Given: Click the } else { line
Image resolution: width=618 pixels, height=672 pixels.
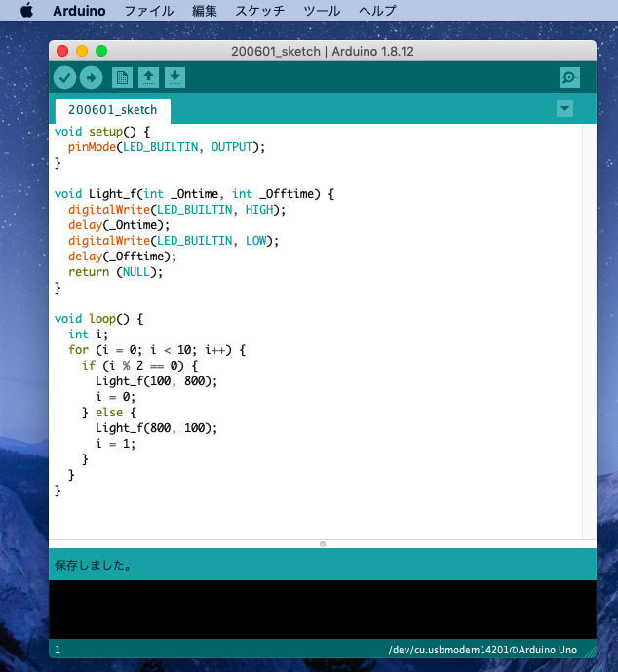Looking at the screenshot, I should [x=109, y=413].
